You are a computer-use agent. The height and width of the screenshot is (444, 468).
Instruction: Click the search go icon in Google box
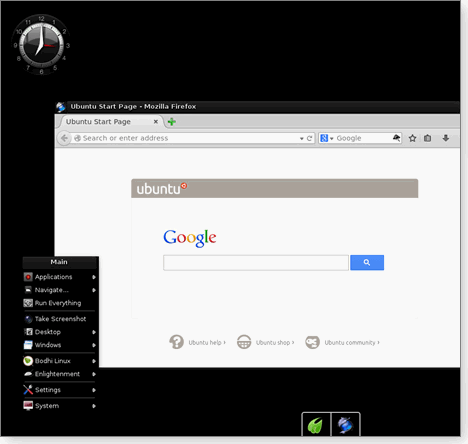(x=396, y=138)
